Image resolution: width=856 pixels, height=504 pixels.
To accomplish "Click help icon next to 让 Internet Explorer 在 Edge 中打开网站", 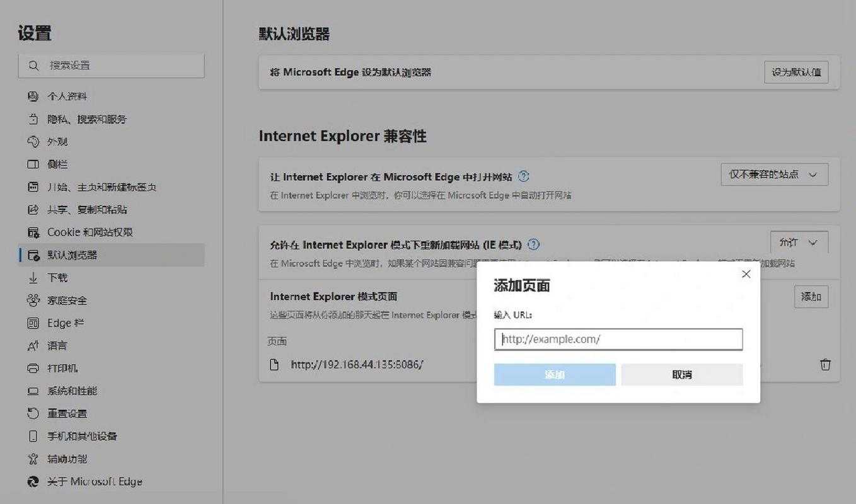I will (523, 176).
